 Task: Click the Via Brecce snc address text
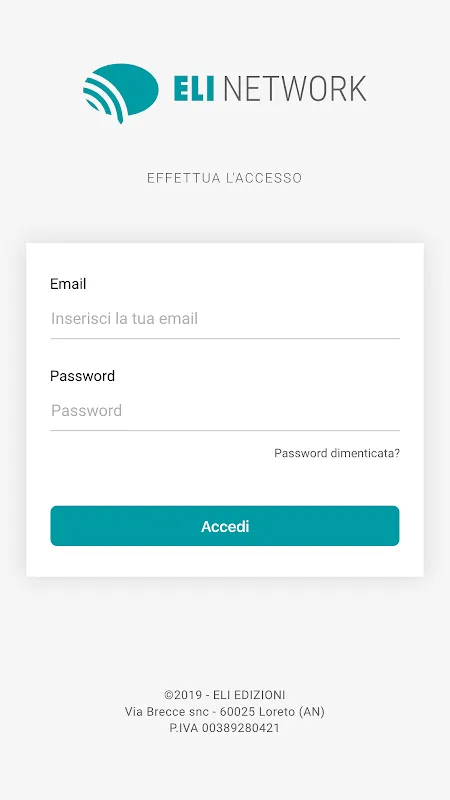click(167, 711)
